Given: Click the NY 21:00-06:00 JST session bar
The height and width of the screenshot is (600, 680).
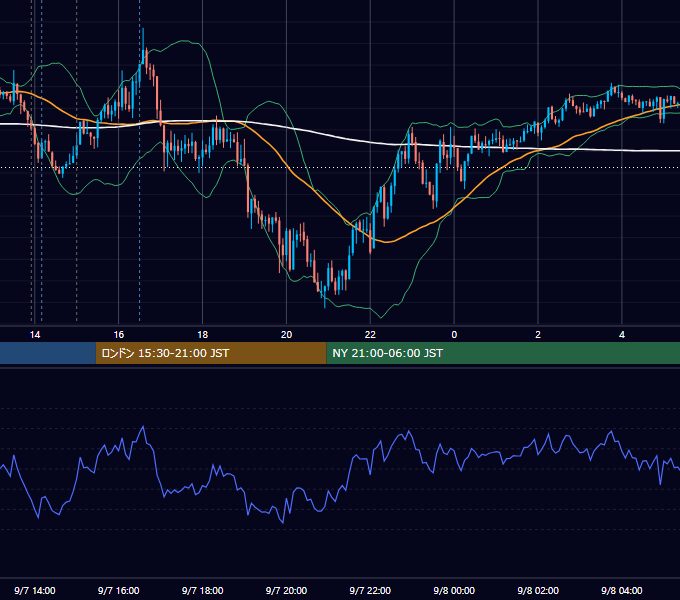Looking at the screenshot, I should tap(503, 353).
